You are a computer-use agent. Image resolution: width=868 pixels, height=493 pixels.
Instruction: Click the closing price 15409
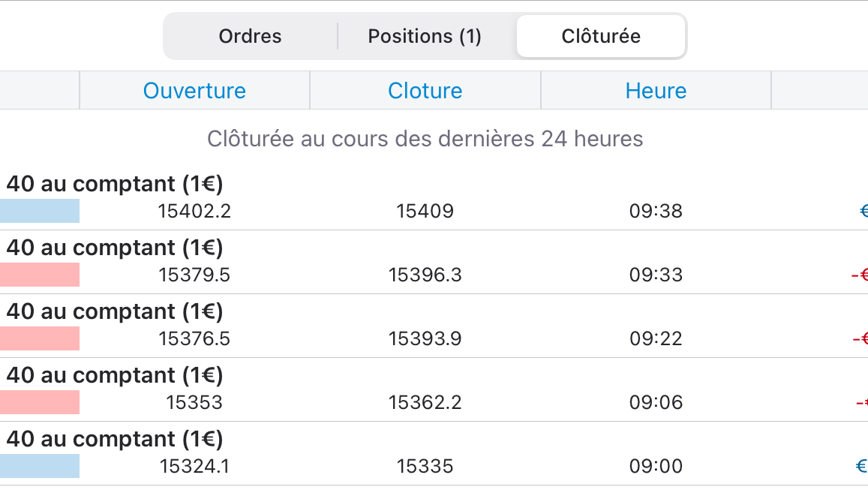[x=425, y=212]
